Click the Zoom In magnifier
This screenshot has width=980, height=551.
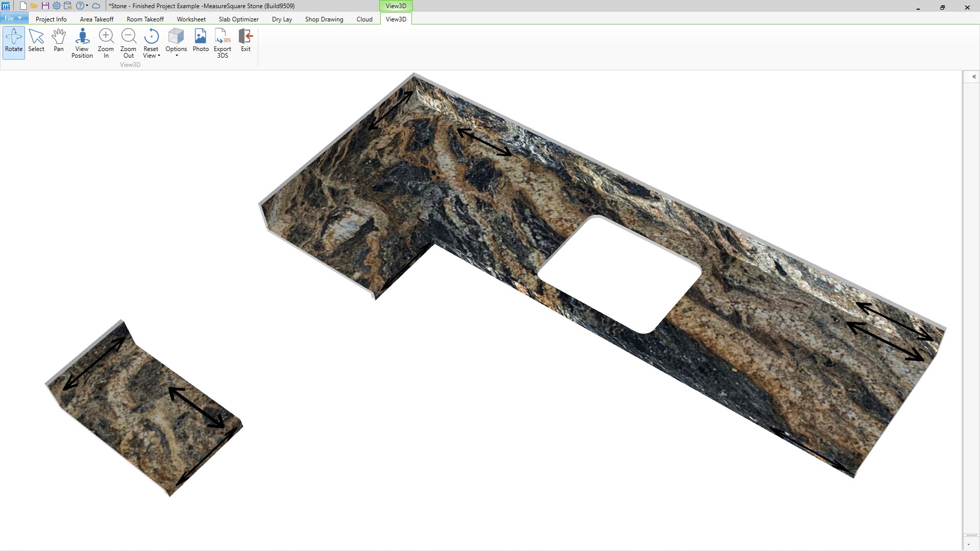pyautogui.click(x=106, y=43)
